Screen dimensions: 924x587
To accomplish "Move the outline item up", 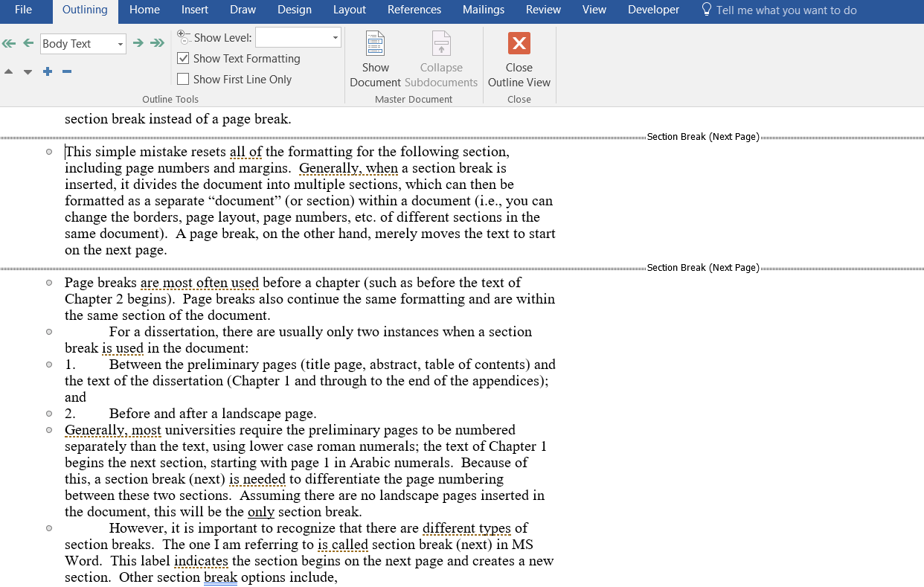I will tap(9, 71).
